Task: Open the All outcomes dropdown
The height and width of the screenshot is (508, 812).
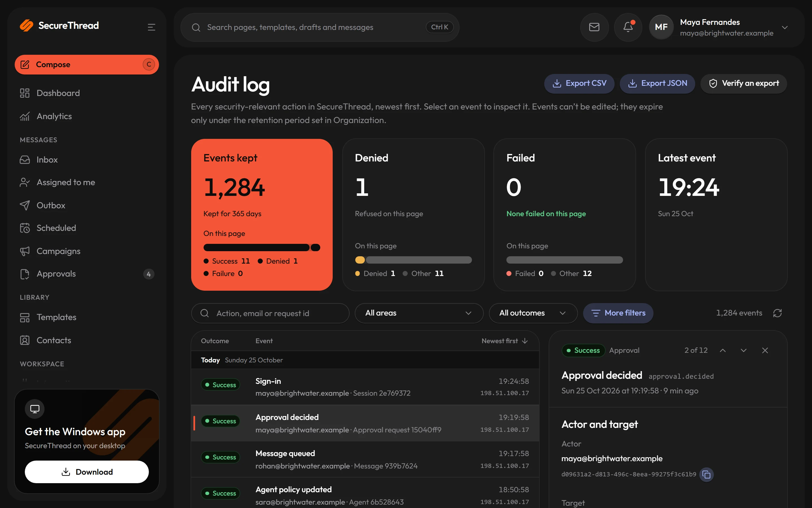Action: pyautogui.click(x=533, y=313)
